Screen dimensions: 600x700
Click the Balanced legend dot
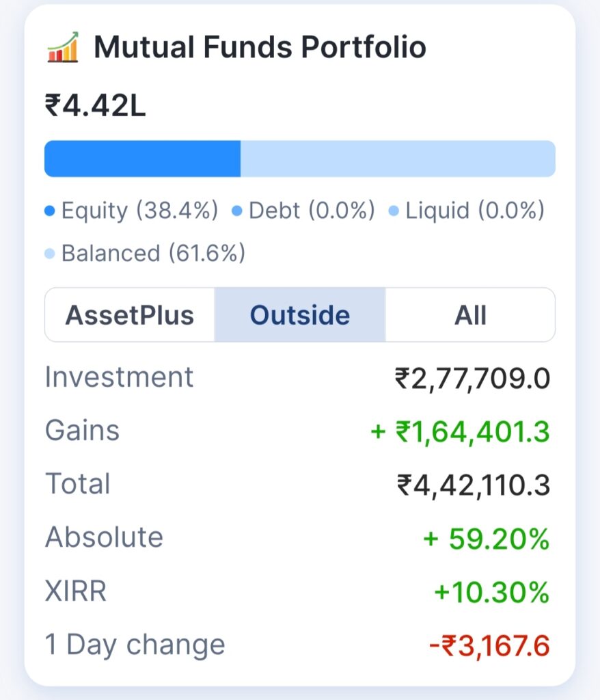click(x=50, y=254)
